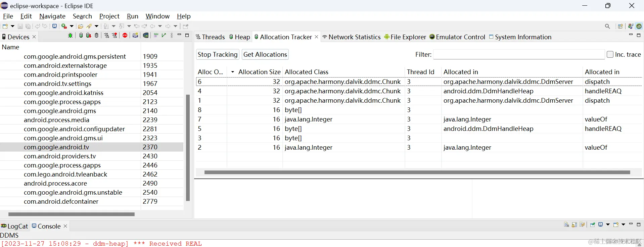
Task: Click the Devices panel horizontal scrollbar
Action: [x=71, y=214]
